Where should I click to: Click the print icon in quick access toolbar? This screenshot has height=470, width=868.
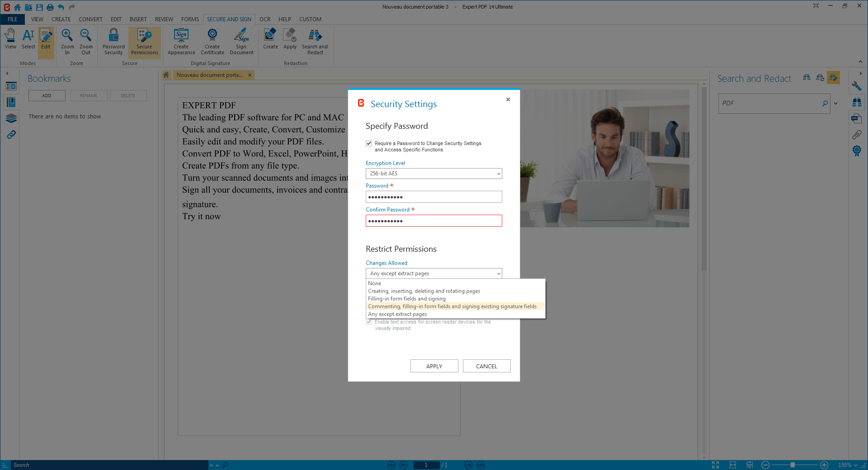click(x=50, y=7)
